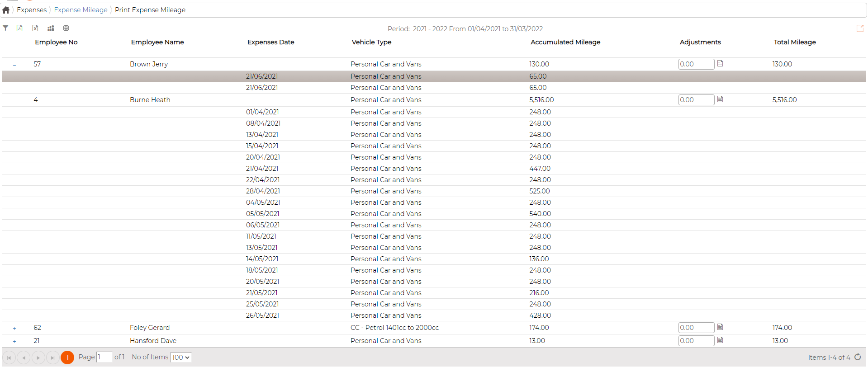This screenshot has width=868, height=367.
Task: Click CC - Petrol 1401cc to 2000cc cell
Action: (394, 328)
